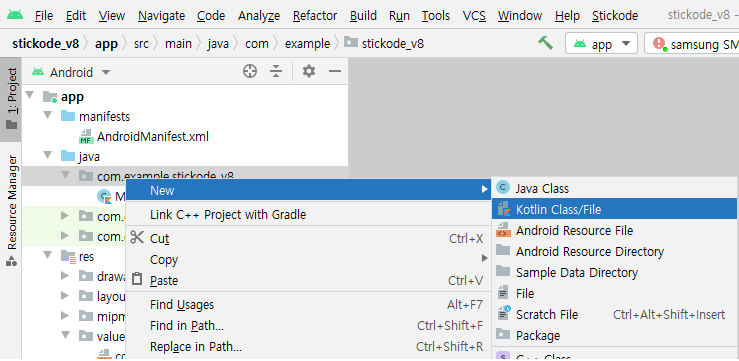Open the Tools menu
Viewport: 739px width, 361px height.
436,16
